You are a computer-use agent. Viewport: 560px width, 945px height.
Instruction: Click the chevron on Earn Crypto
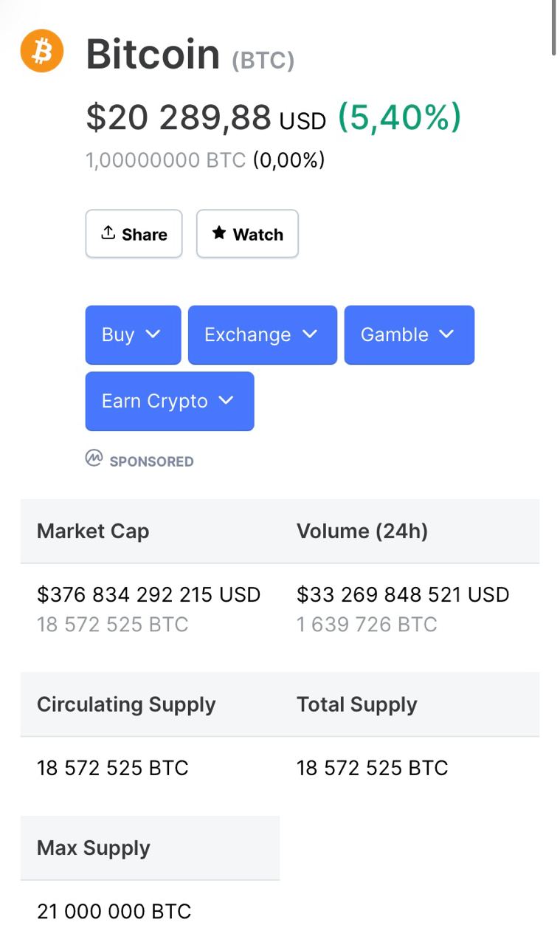point(227,401)
